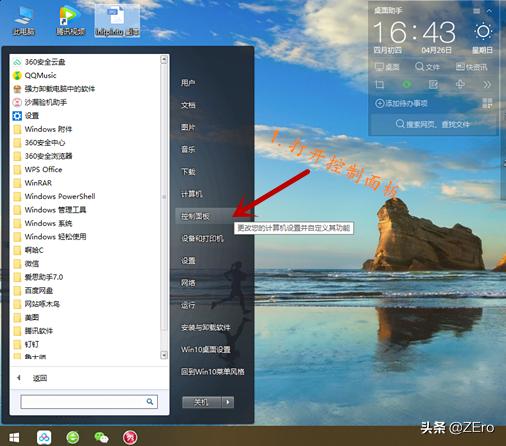Show more tools with double chevron in 桌面助手

coord(487,84)
